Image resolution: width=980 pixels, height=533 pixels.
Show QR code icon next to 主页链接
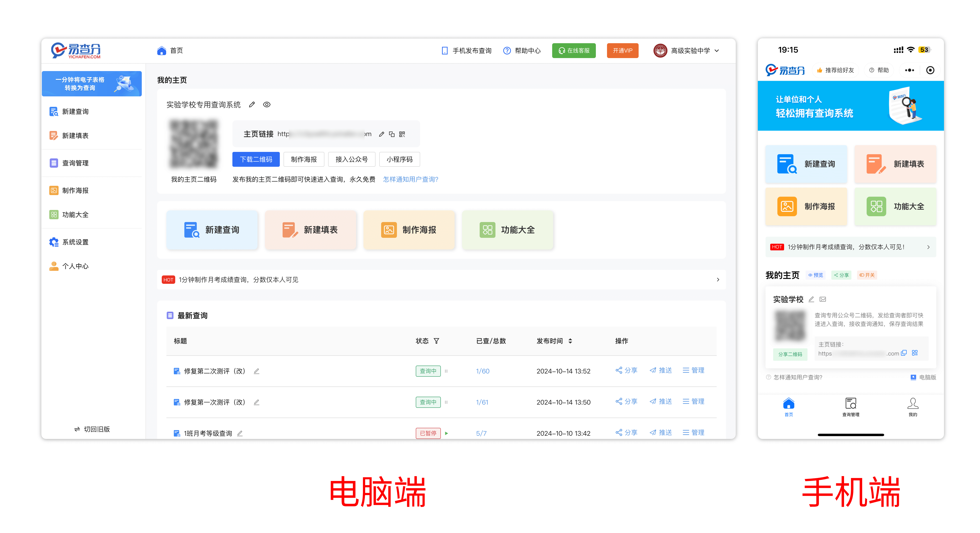402,134
